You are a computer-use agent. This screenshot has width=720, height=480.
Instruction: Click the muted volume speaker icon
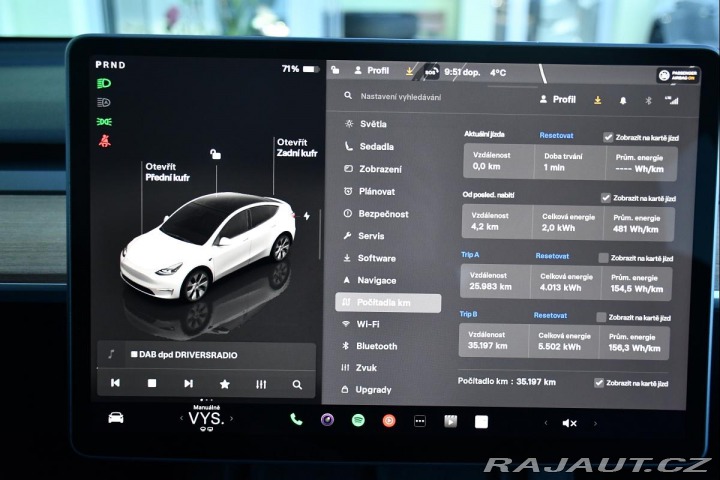pos(569,423)
